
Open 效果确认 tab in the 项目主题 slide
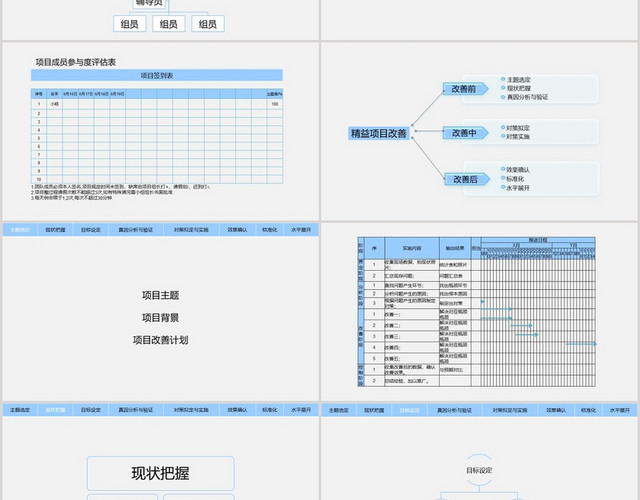click(x=237, y=230)
